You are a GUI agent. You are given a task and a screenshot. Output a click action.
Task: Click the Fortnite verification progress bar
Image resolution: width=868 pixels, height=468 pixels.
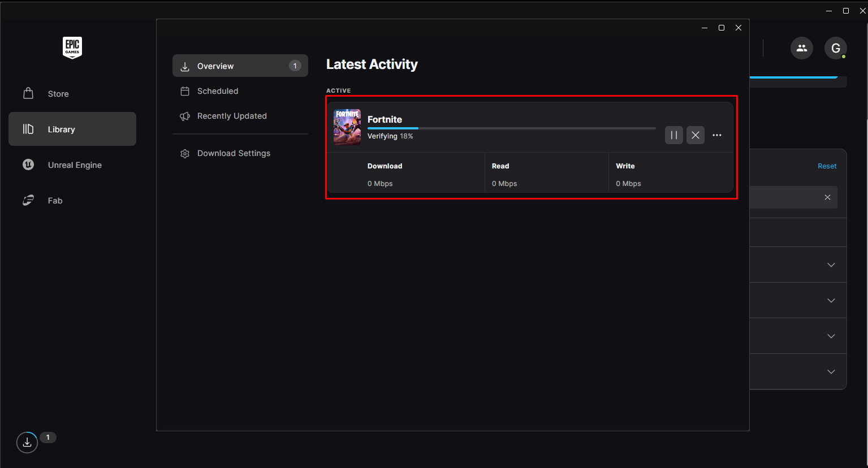tap(512, 128)
